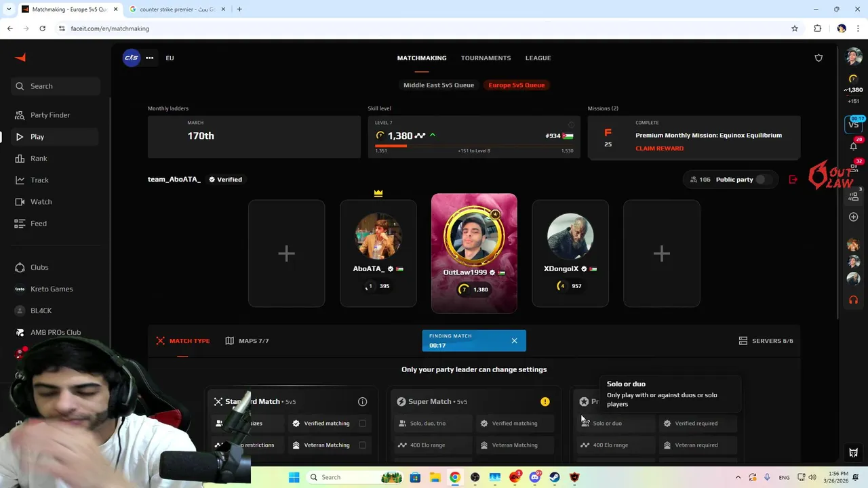
Task: Open the SERVERS 6/6 settings
Action: click(766, 341)
